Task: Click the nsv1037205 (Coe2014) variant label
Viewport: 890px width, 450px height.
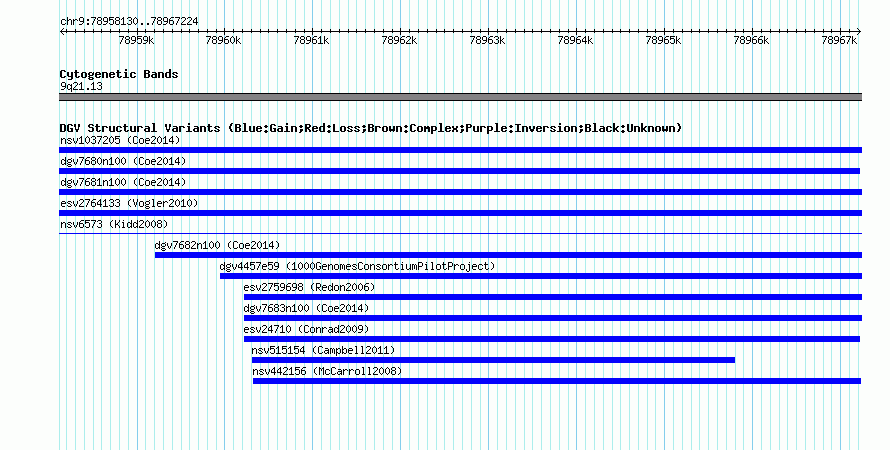Action: tap(120, 140)
